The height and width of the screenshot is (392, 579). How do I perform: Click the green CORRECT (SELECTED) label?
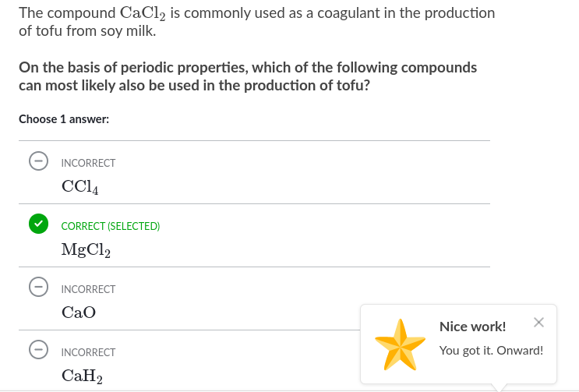(x=110, y=226)
